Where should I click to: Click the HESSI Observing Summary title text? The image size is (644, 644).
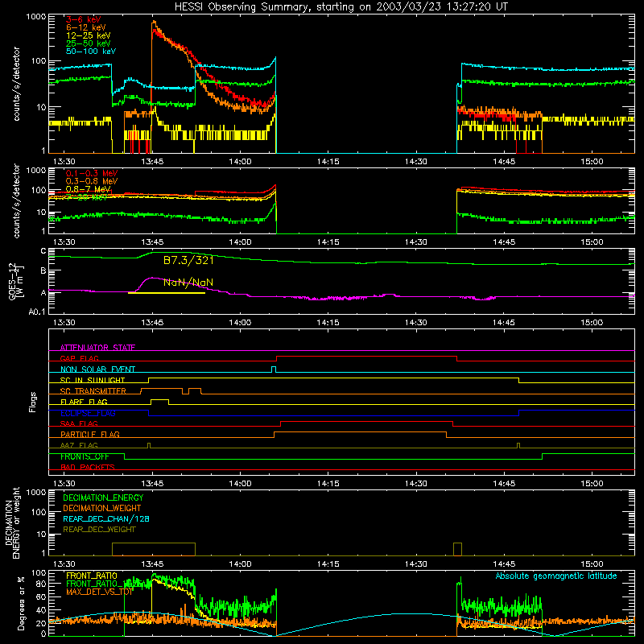(x=341, y=7)
